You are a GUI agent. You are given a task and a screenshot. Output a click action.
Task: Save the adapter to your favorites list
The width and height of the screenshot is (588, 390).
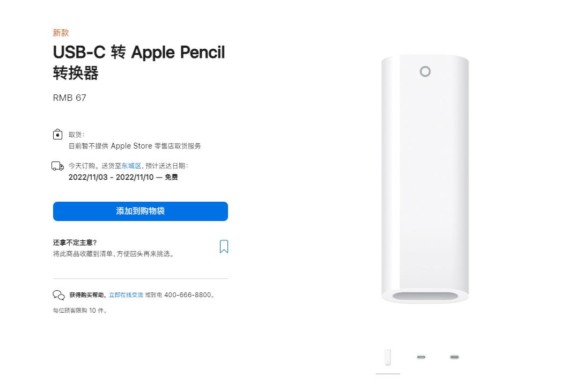224,246
